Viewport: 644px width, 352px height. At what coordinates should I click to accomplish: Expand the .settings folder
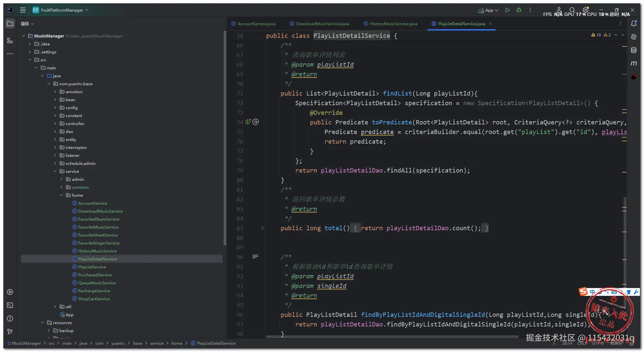tap(30, 52)
